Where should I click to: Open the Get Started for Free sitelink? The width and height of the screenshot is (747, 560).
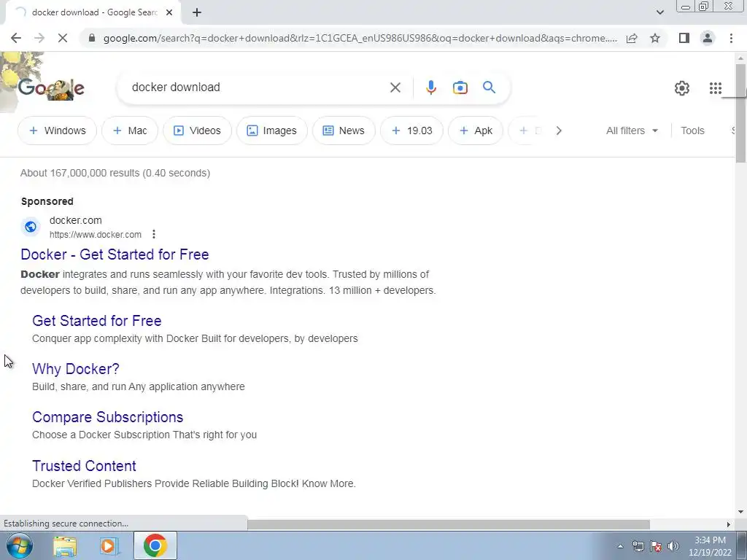tap(97, 321)
